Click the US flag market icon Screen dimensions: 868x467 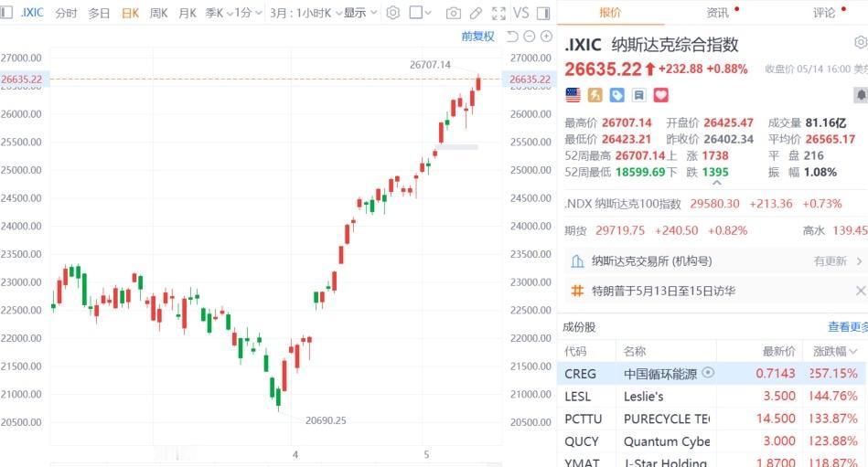click(x=573, y=95)
